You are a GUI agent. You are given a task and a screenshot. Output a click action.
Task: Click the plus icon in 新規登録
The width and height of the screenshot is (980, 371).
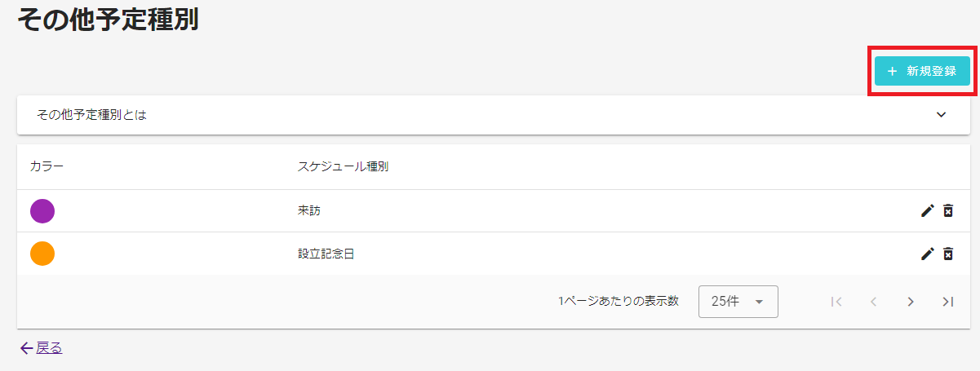coord(892,71)
